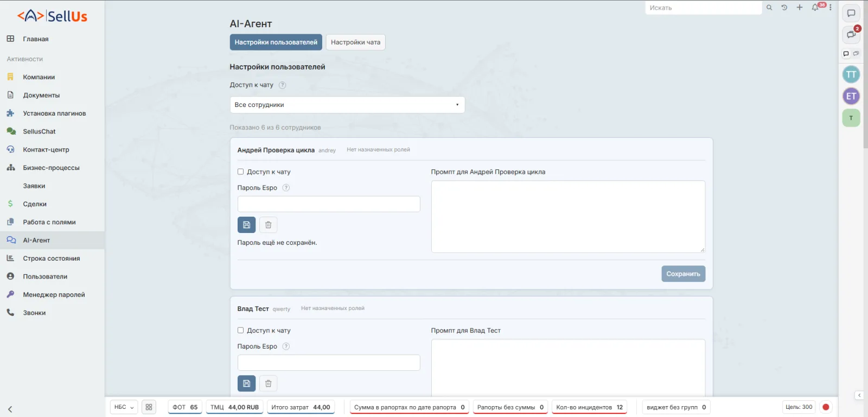This screenshot has width=868, height=417.
Task: Open the chat bubble panel icon
Action: (x=851, y=13)
